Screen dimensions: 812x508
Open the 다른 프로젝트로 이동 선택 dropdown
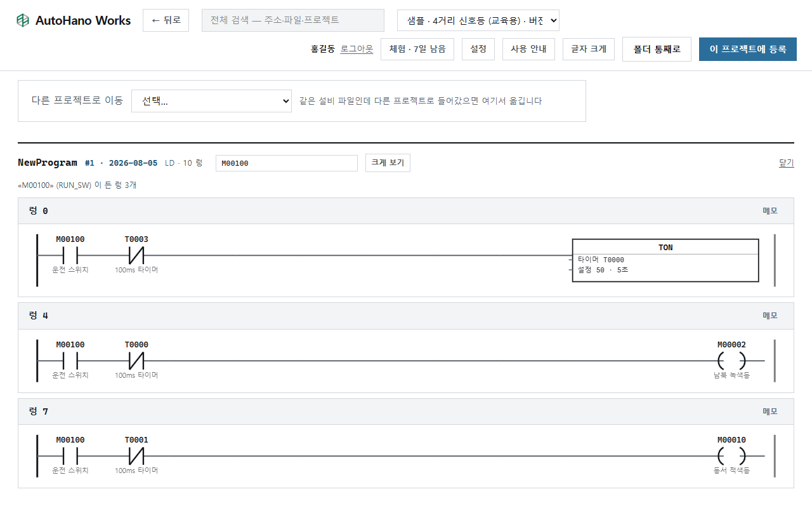(211, 101)
